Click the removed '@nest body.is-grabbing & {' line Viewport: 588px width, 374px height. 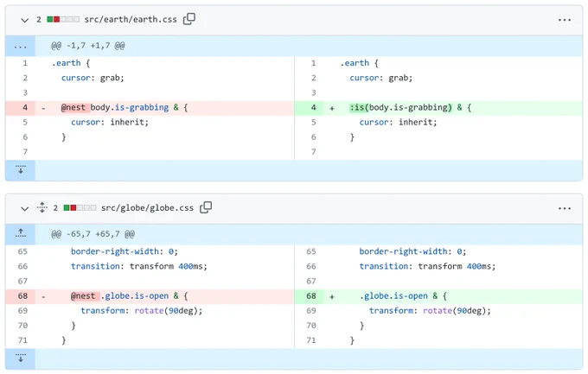[x=125, y=108]
